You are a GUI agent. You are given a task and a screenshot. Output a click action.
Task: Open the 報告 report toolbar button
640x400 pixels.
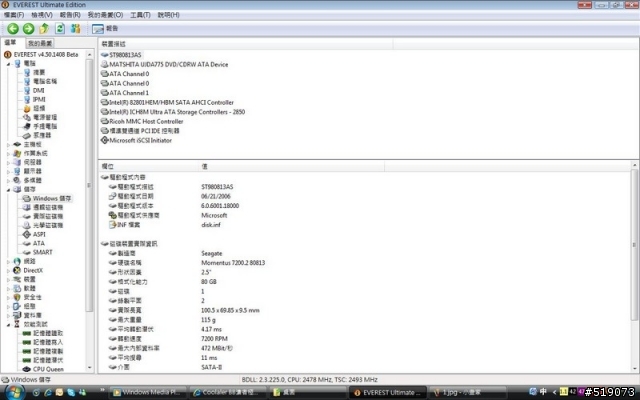click(x=105, y=29)
